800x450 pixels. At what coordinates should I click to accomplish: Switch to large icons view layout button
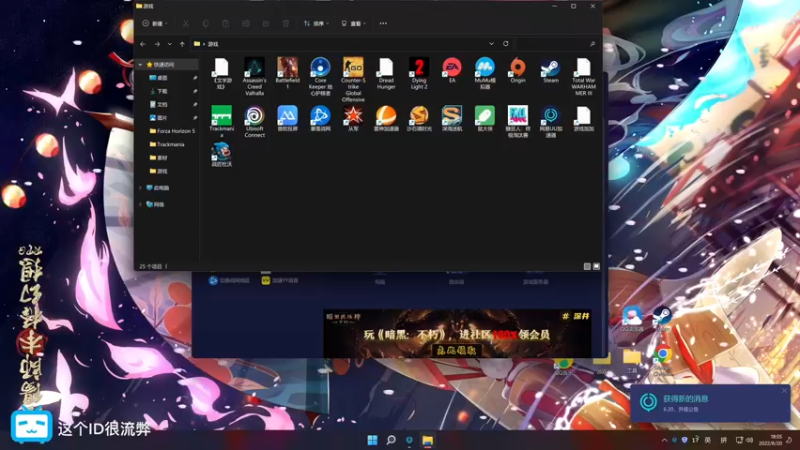pyautogui.click(x=596, y=266)
